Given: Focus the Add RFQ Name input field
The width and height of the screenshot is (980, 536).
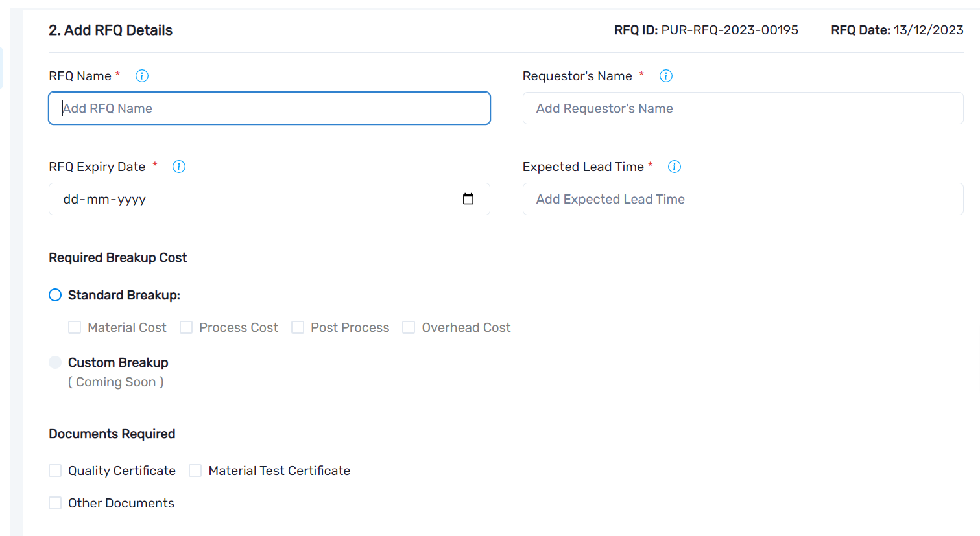Looking at the screenshot, I should point(269,108).
